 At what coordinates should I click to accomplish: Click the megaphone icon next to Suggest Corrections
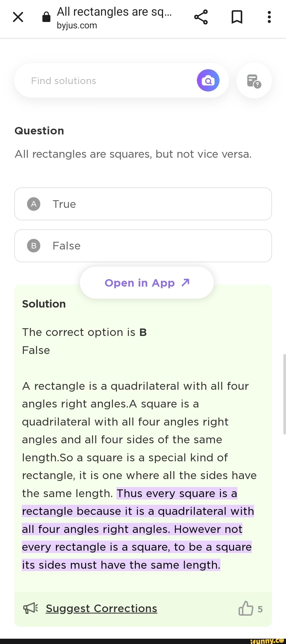(x=30, y=608)
